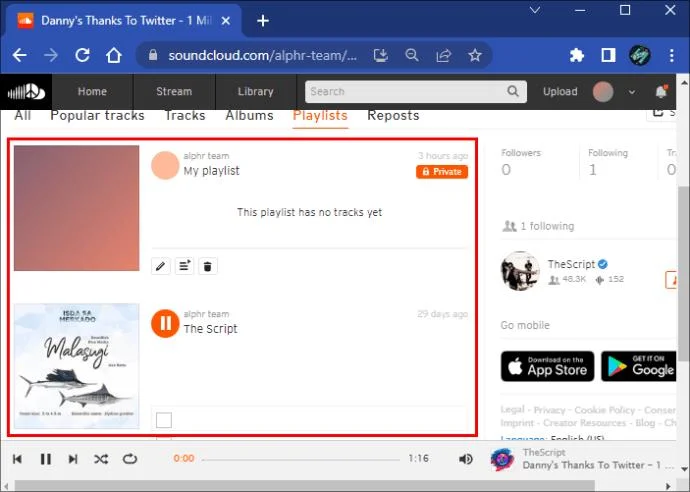Open the notifications bell
This screenshot has width=690, height=492.
click(661, 92)
